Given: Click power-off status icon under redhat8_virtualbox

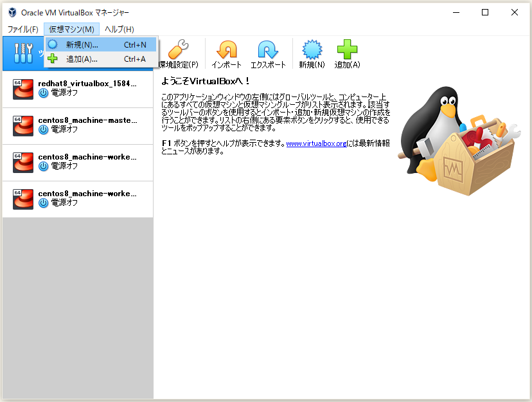Looking at the screenshot, I should point(43,93).
